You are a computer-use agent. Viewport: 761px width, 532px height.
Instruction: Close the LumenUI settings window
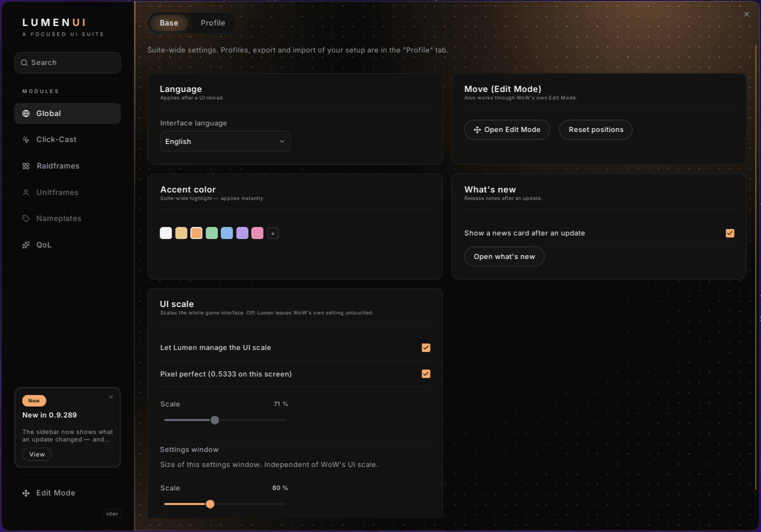[746, 14]
